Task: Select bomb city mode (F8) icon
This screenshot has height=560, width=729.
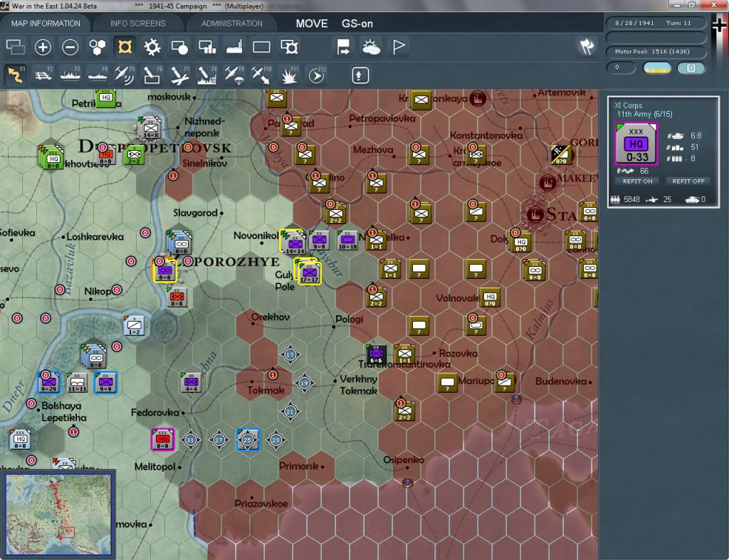Action: tap(207, 75)
